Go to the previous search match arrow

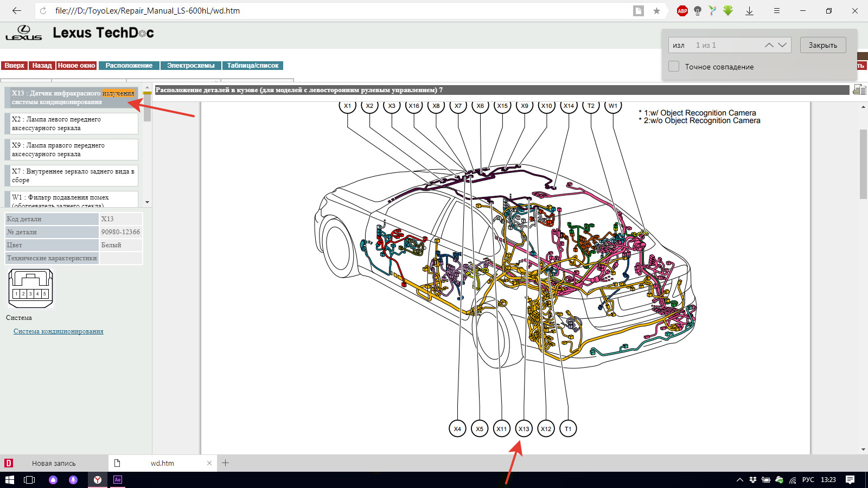(x=769, y=45)
